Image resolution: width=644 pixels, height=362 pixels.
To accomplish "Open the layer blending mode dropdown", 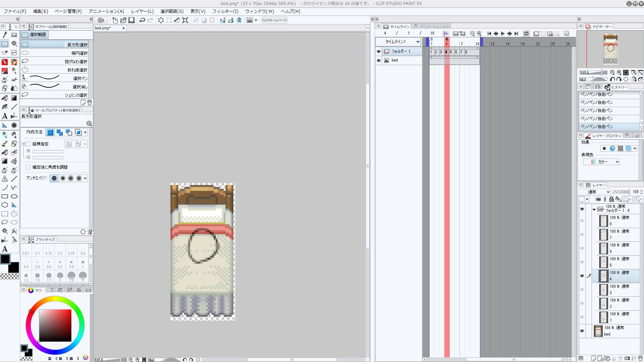I will point(594,192).
